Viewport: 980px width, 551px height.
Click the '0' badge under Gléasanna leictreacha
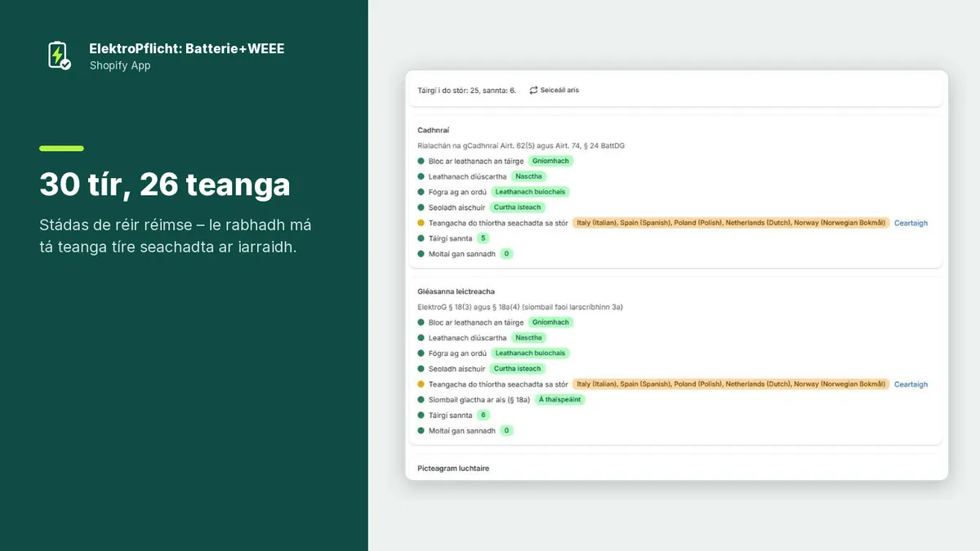(506, 431)
